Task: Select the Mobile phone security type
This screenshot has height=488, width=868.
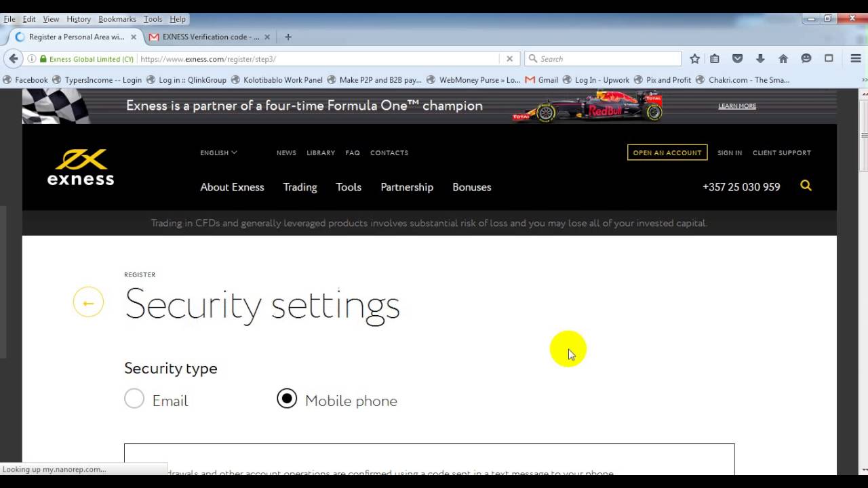Action: [x=287, y=399]
